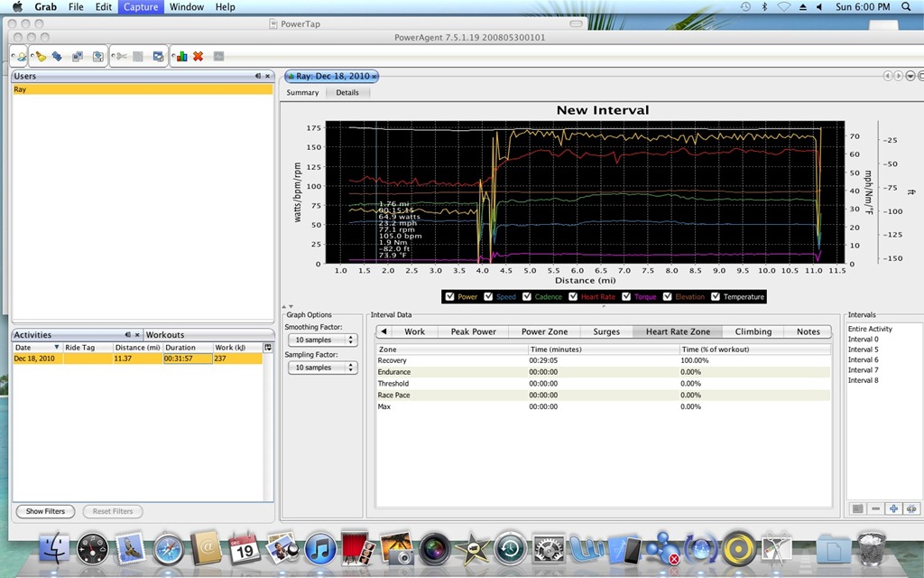Open the Sampling Factor dropdown

point(322,368)
